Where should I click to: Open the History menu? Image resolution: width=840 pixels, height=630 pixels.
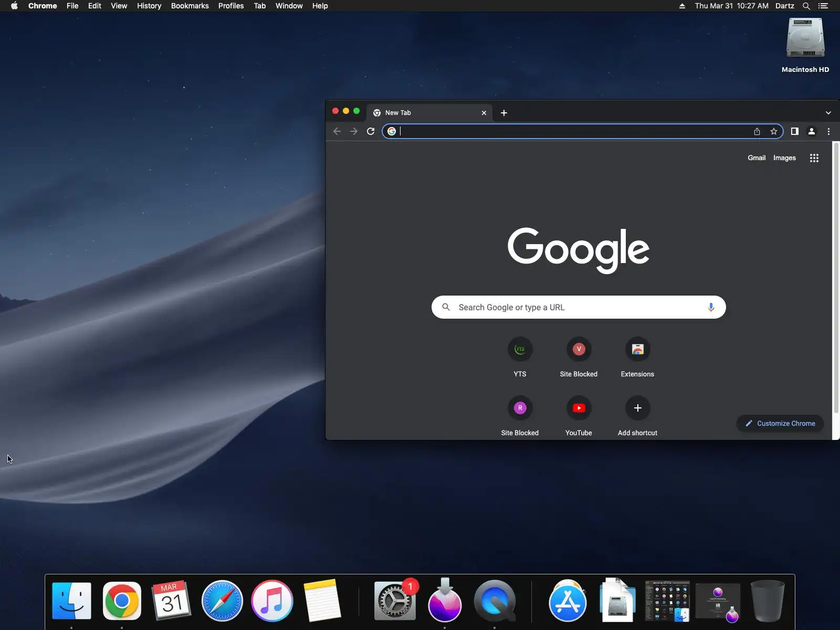(x=149, y=6)
